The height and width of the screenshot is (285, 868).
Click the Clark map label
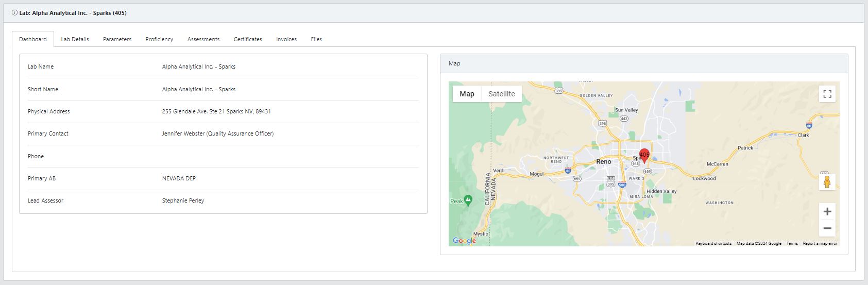pos(804,135)
